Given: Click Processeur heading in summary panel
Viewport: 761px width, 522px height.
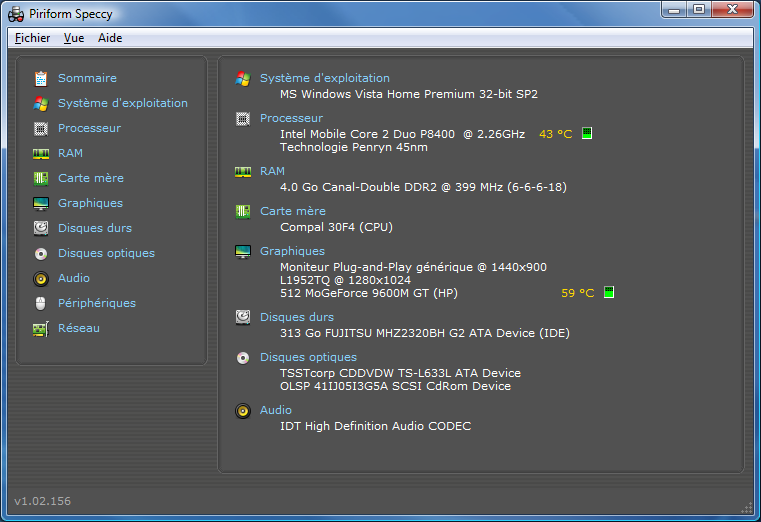Looking at the screenshot, I should point(291,118).
